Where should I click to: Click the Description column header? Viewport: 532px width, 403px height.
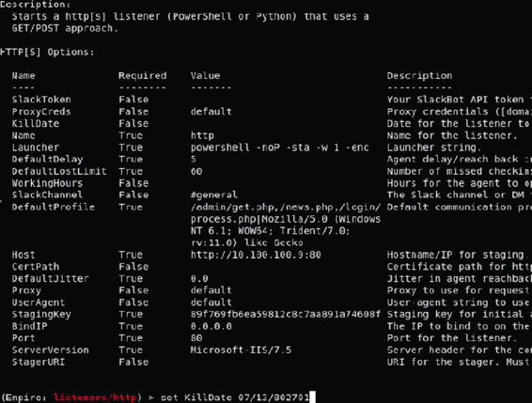[x=420, y=76]
